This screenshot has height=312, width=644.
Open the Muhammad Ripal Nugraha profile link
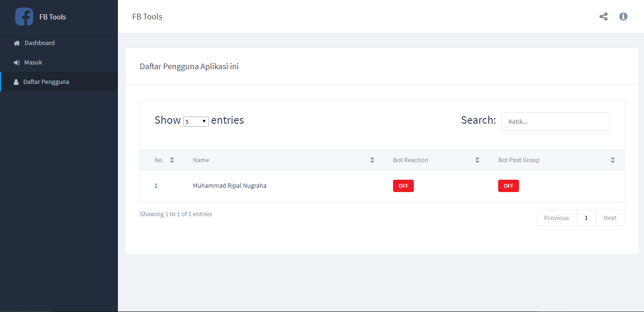(229, 185)
